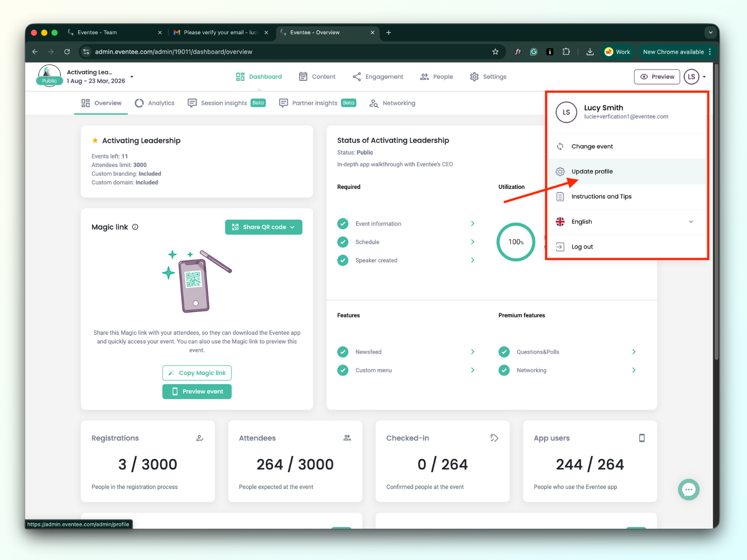Open the Event information row chevron
Viewport: 747px width, 560px height.
(472, 224)
